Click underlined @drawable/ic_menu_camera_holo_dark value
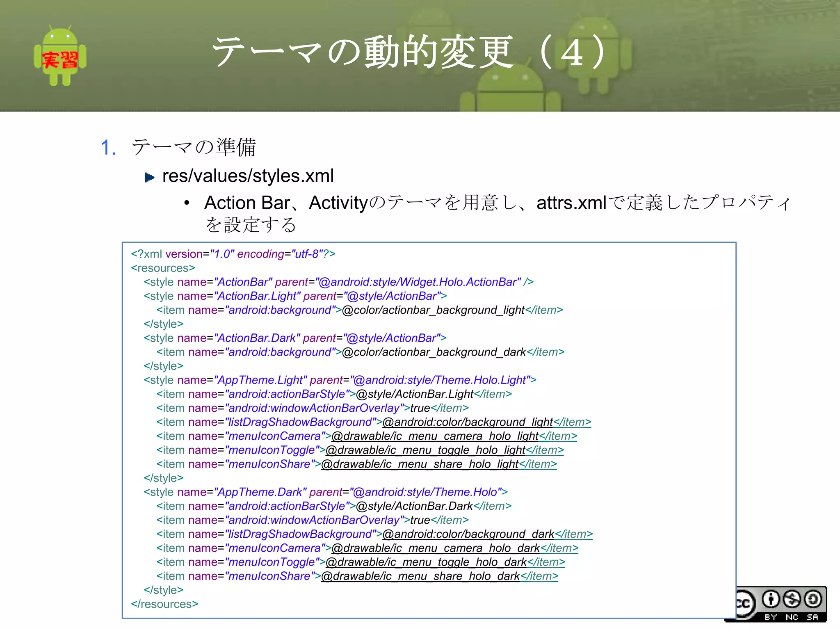 (436, 548)
